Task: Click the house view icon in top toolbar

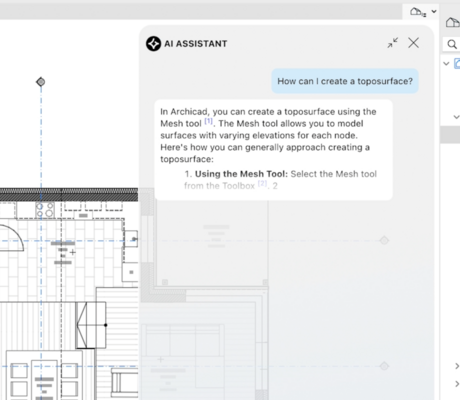Action: coord(418,12)
